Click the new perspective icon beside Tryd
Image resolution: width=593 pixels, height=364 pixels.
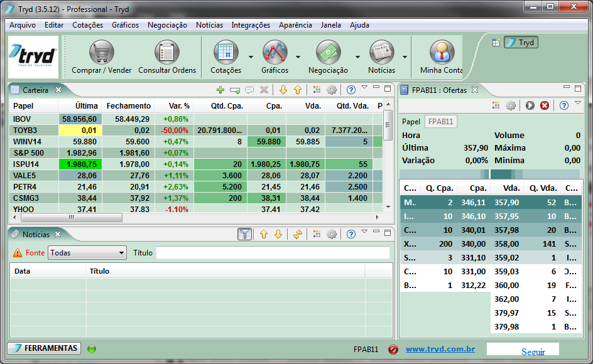496,42
